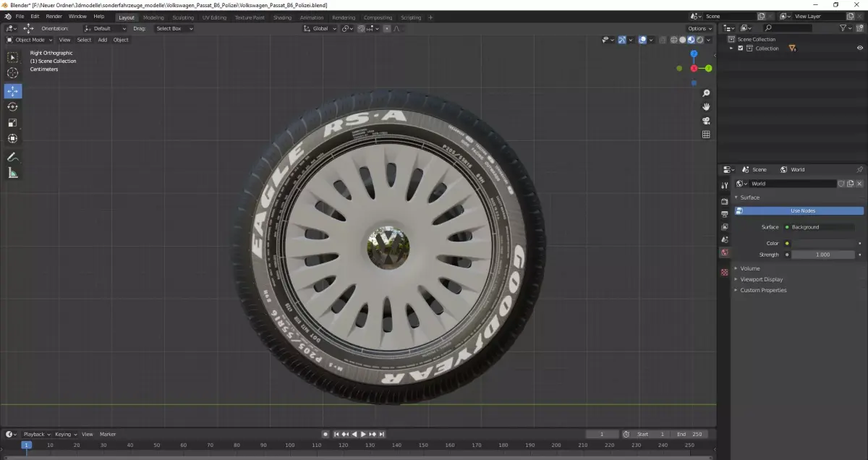Viewport: 868px width, 460px height.
Task: Open the Tool properties tab (wrench icon)
Action: tap(724, 186)
